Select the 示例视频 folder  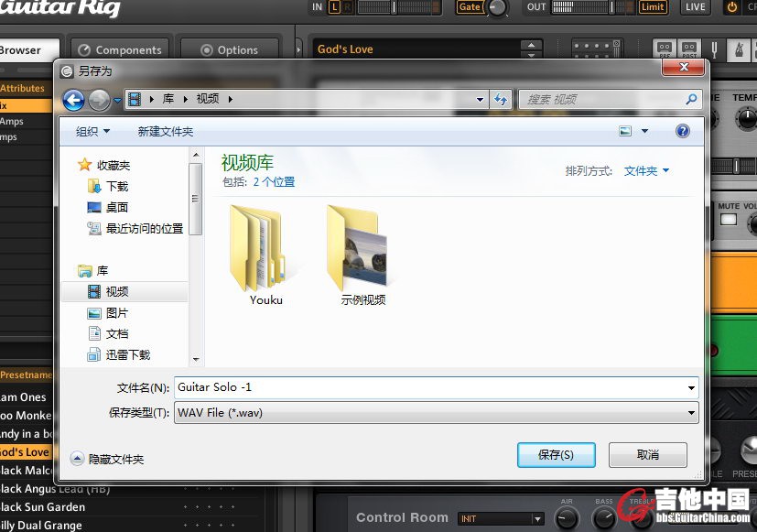pos(360,255)
